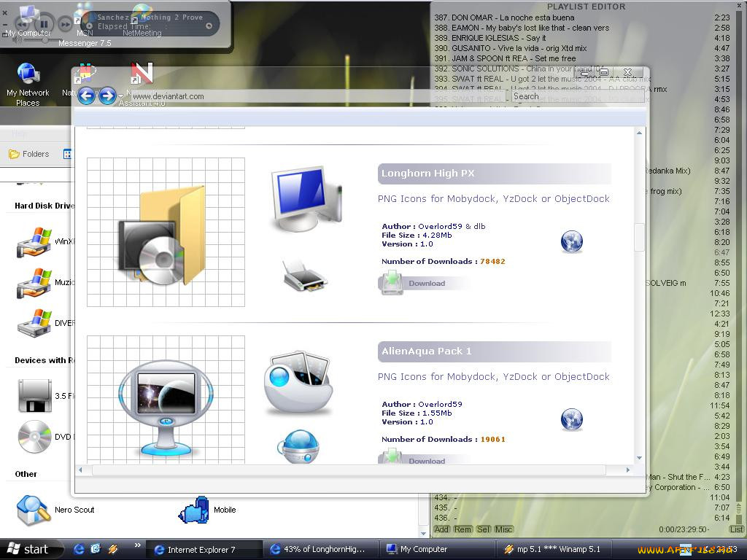
Task: Select the DVD drive disc icon
Action: click(34, 437)
